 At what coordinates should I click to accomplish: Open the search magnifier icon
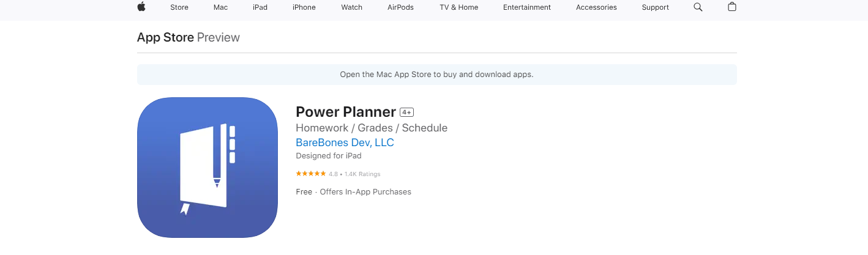click(x=698, y=7)
